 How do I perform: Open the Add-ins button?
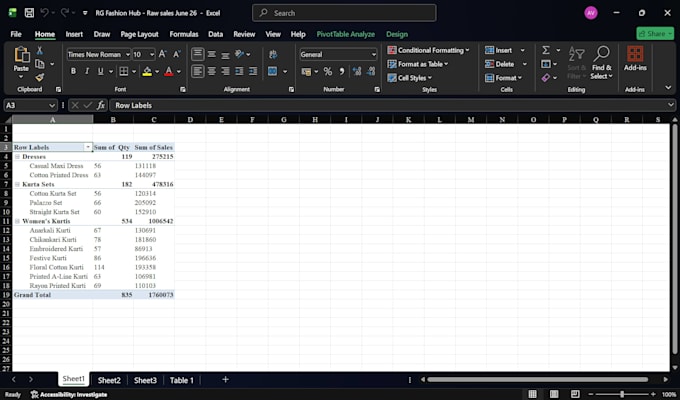click(x=635, y=59)
